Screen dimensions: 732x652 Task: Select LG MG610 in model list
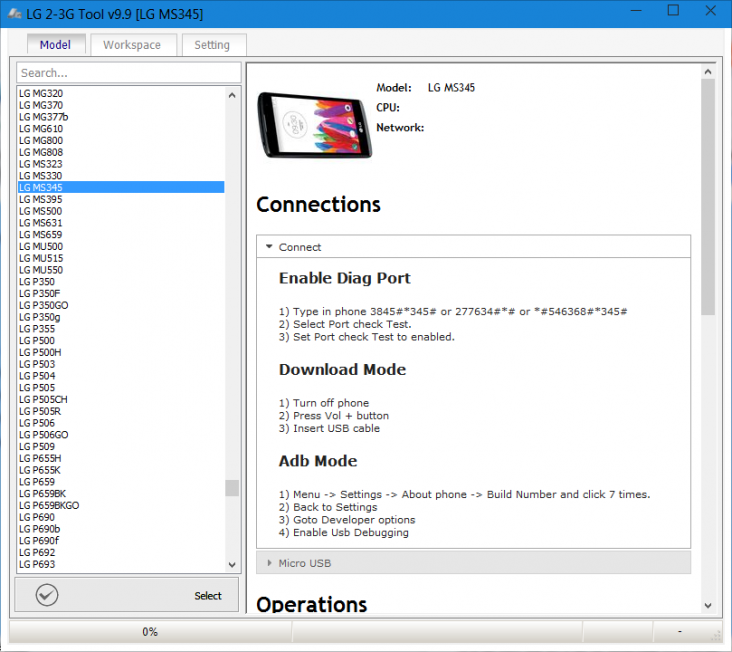click(121, 128)
